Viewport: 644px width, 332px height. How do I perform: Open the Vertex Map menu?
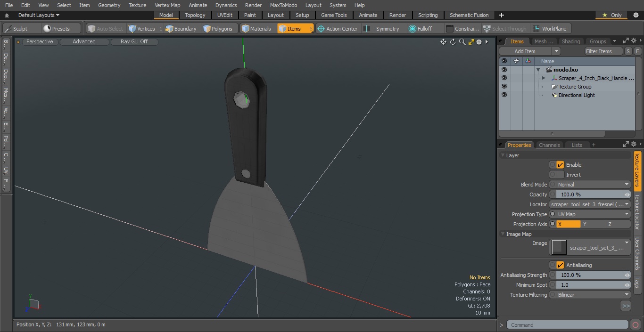167,5
